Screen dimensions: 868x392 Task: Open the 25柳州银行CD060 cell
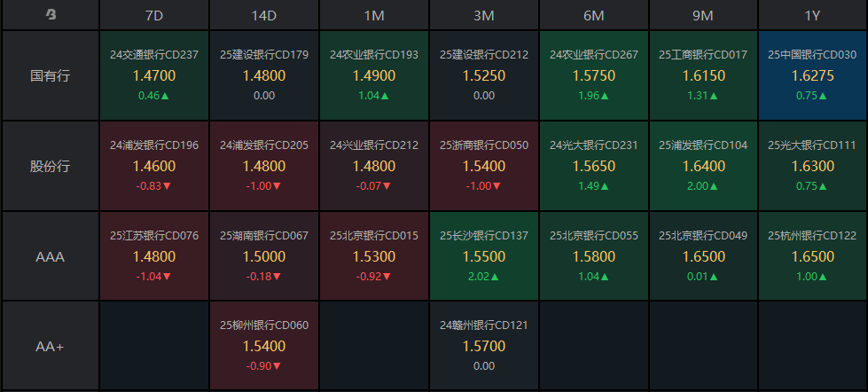click(264, 347)
